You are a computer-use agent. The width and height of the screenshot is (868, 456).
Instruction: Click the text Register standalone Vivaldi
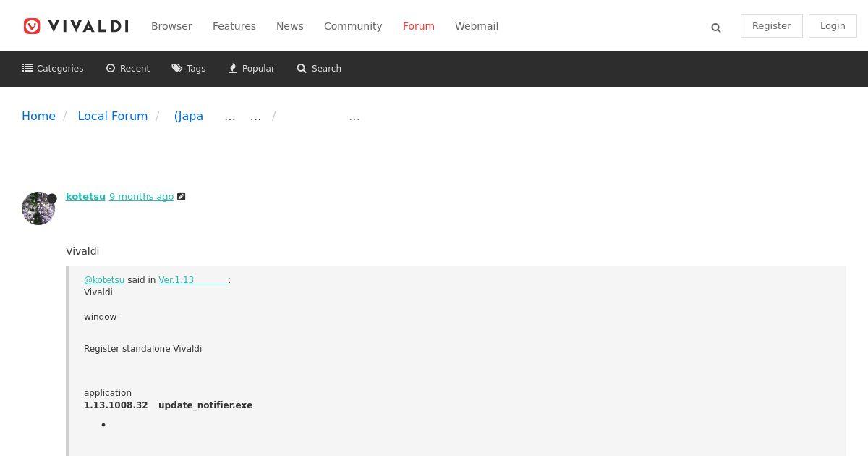coord(142,349)
